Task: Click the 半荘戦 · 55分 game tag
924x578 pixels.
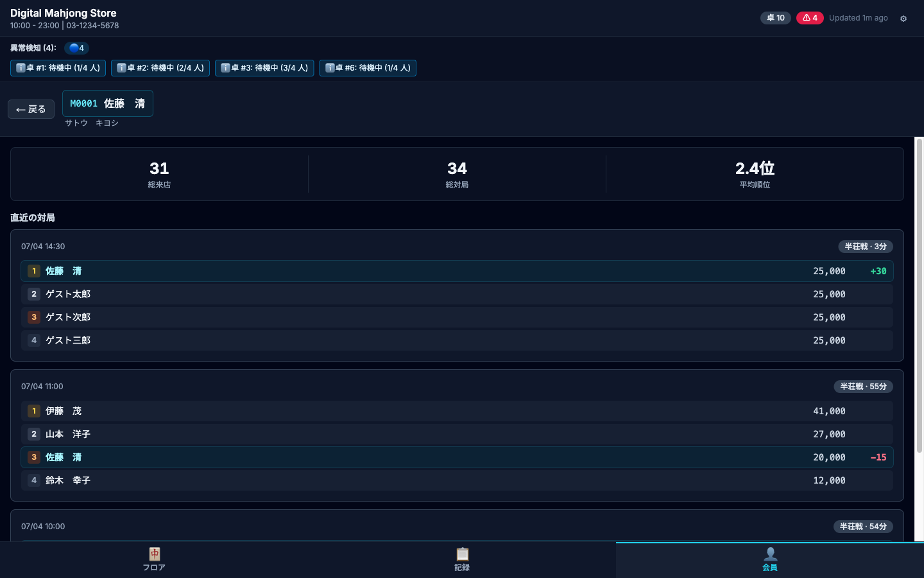Action: point(863,387)
